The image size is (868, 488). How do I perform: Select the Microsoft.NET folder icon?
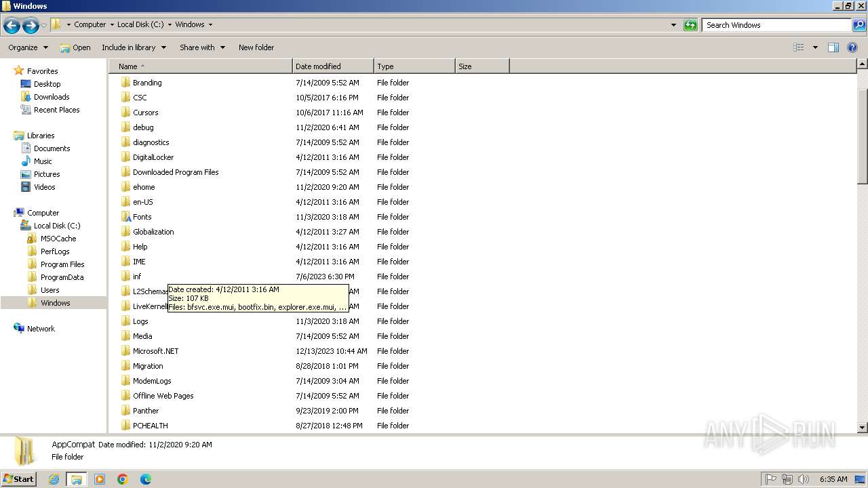tap(125, 351)
